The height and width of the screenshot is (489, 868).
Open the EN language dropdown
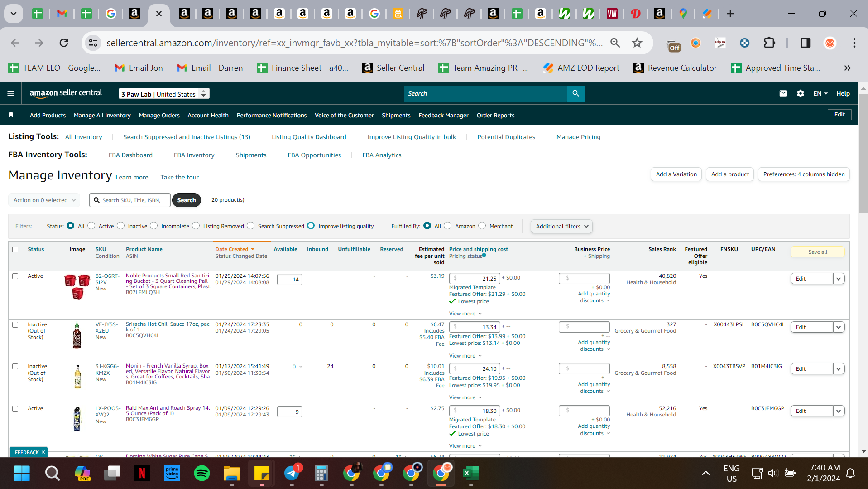point(820,93)
